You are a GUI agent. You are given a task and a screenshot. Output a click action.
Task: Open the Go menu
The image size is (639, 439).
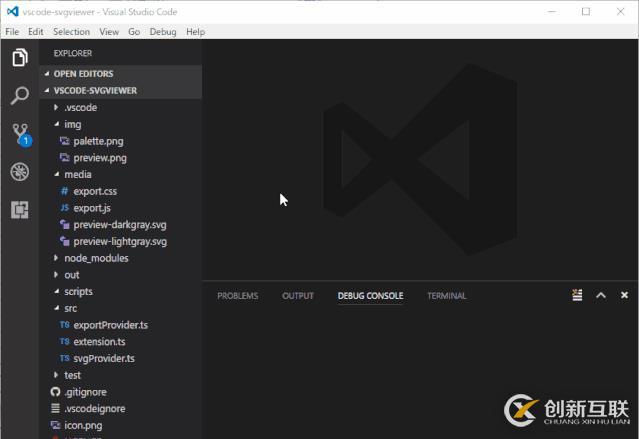click(134, 31)
